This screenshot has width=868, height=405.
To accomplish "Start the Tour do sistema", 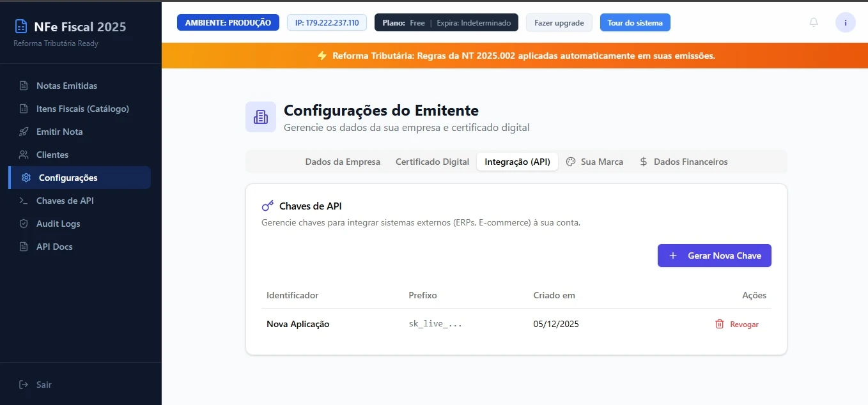I will coord(635,23).
